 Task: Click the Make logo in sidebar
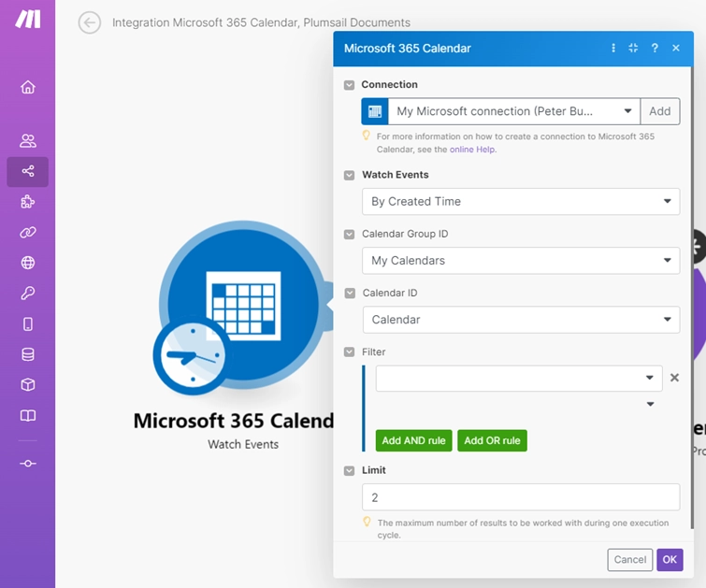click(28, 19)
